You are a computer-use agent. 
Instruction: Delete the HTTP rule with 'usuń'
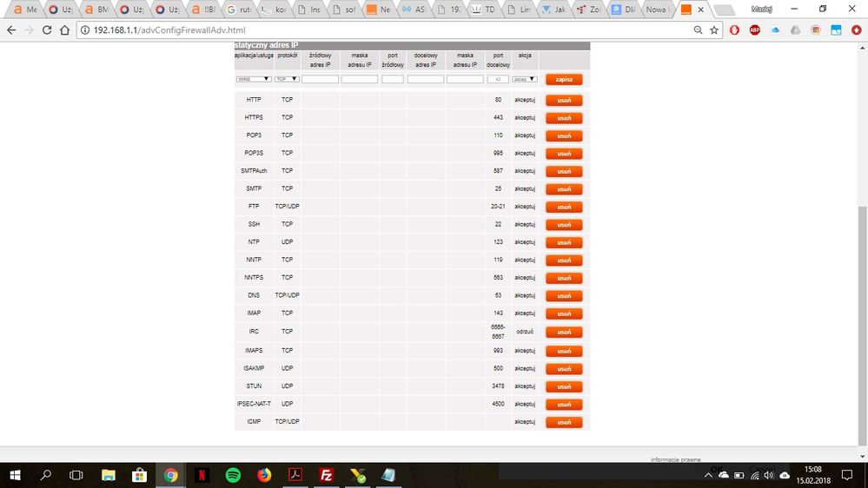click(564, 100)
